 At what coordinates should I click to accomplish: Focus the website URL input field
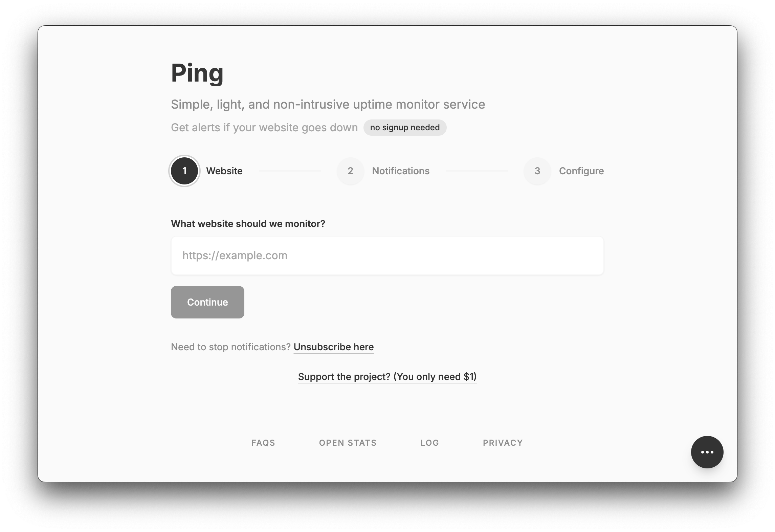(x=387, y=255)
